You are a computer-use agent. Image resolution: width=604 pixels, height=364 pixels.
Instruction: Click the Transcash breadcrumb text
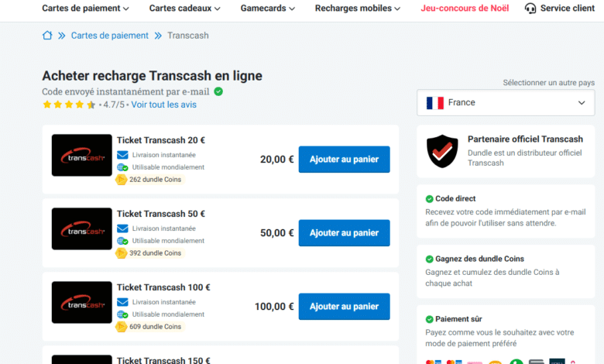(x=188, y=36)
